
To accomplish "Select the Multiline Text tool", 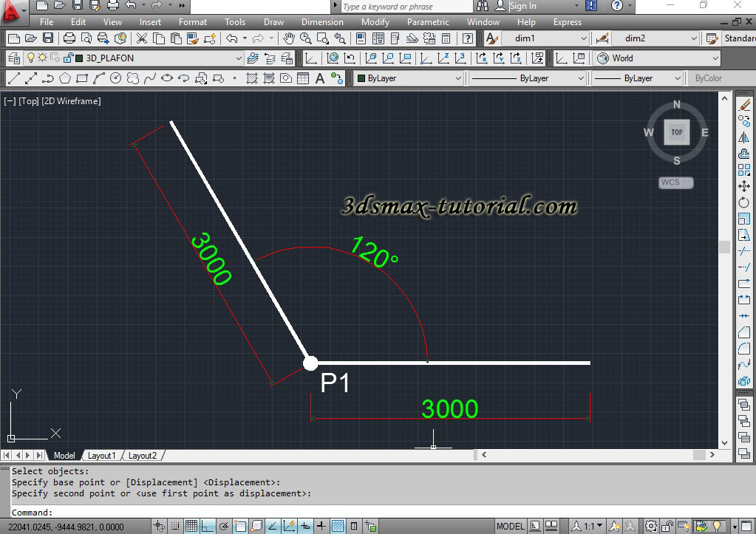I will pos(320,78).
